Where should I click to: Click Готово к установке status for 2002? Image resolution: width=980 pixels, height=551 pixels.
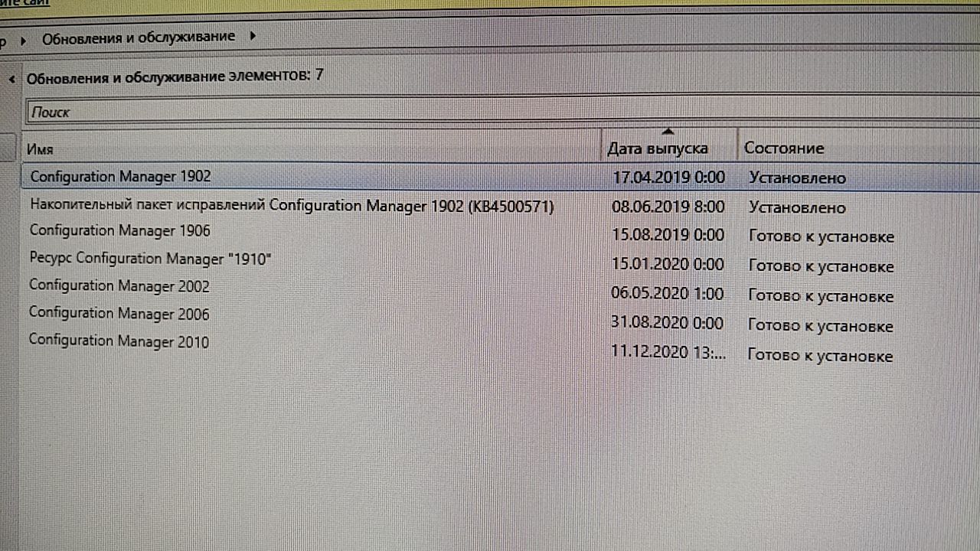(x=821, y=296)
